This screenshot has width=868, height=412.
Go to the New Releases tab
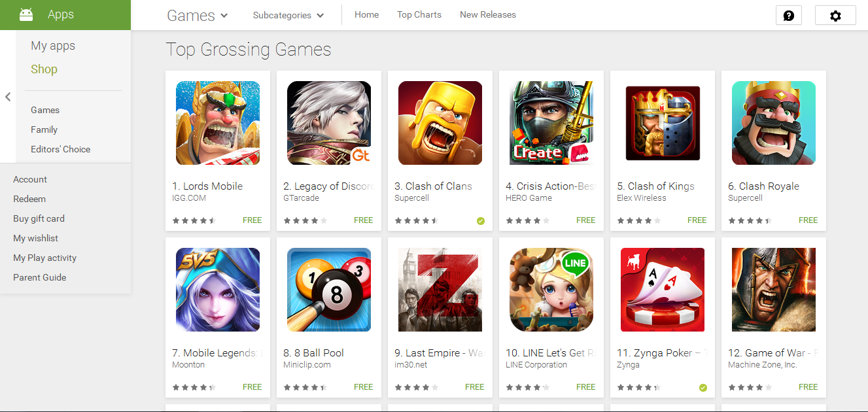point(488,14)
